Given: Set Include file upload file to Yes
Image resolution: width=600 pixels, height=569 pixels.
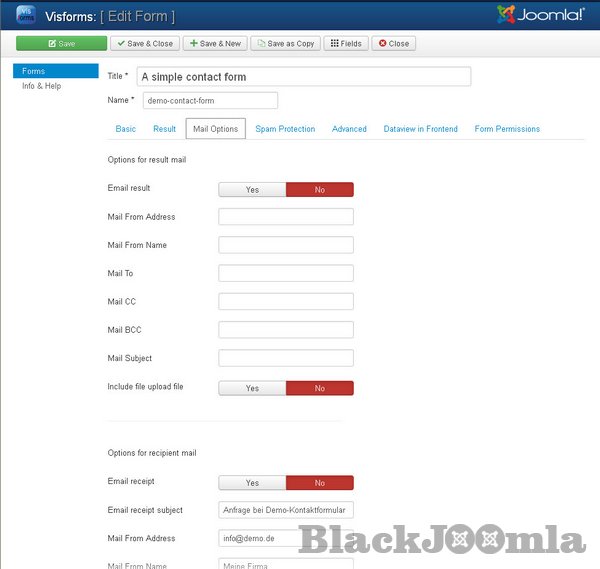Looking at the screenshot, I should coord(252,388).
